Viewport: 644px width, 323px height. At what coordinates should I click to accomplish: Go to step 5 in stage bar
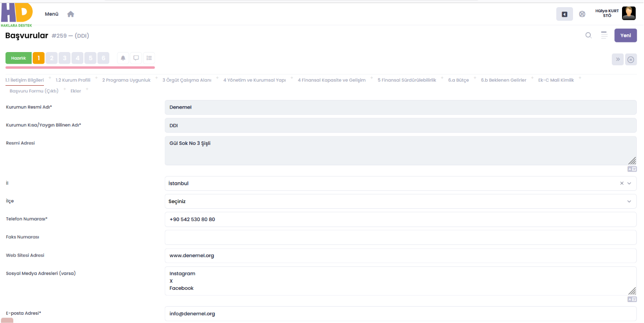coord(90,58)
